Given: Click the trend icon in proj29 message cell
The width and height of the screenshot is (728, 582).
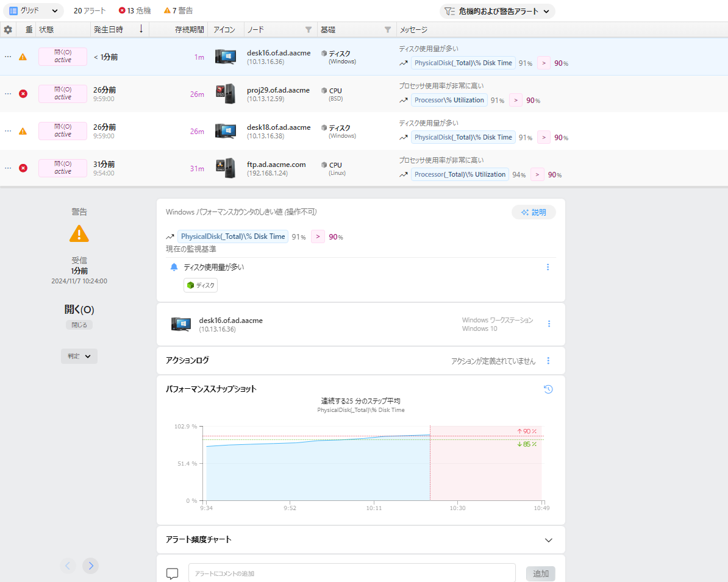Looking at the screenshot, I should 404,100.
